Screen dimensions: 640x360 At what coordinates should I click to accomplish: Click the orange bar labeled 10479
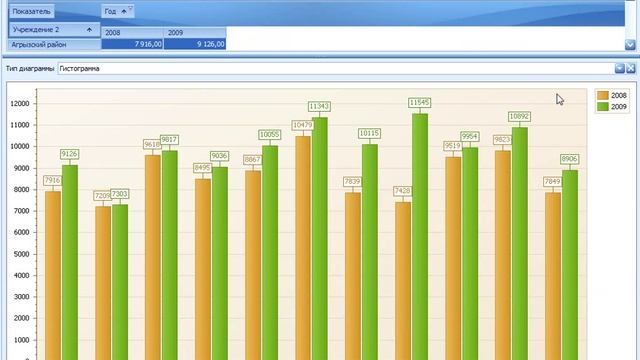[x=303, y=248]
